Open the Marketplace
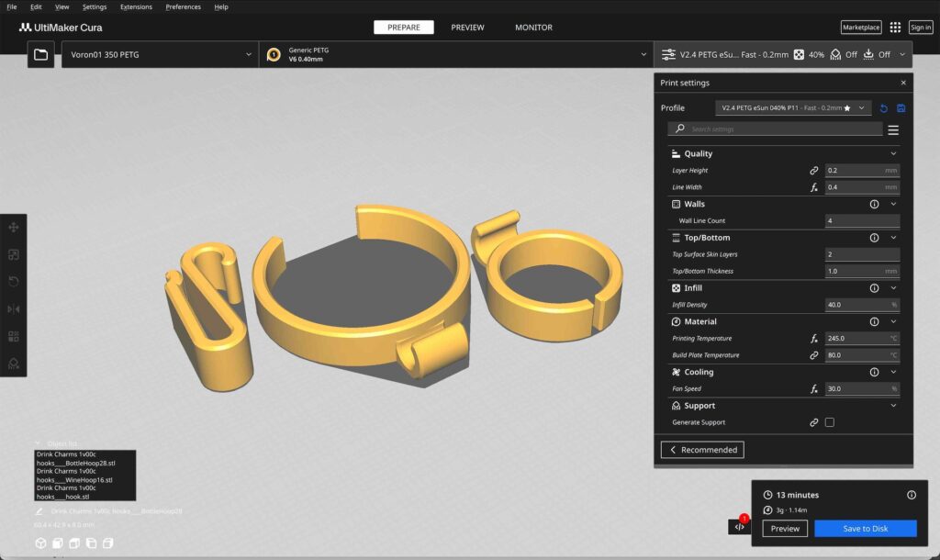The image size is (940, 560). pos(861,27)
